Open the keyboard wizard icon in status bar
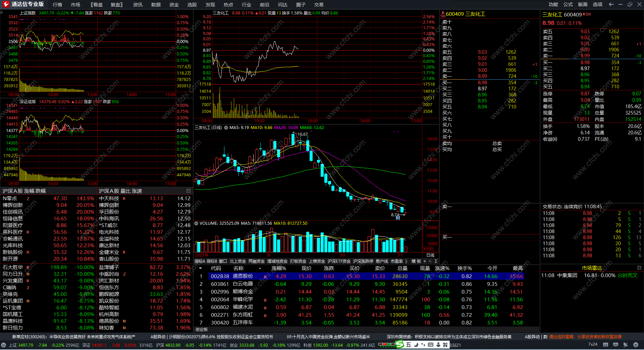 (x=605, y=345)
